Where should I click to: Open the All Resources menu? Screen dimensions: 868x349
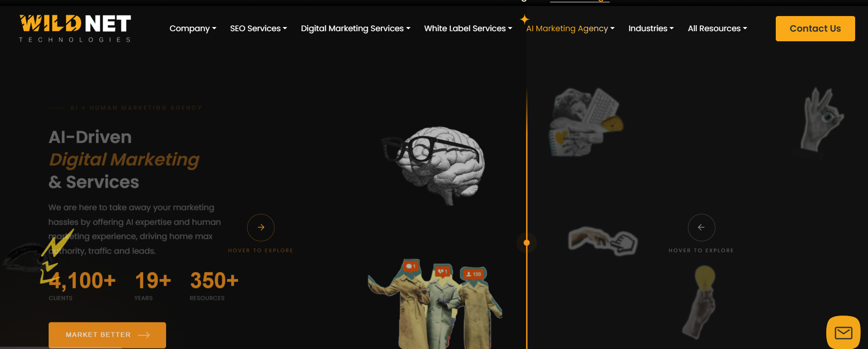718,28
